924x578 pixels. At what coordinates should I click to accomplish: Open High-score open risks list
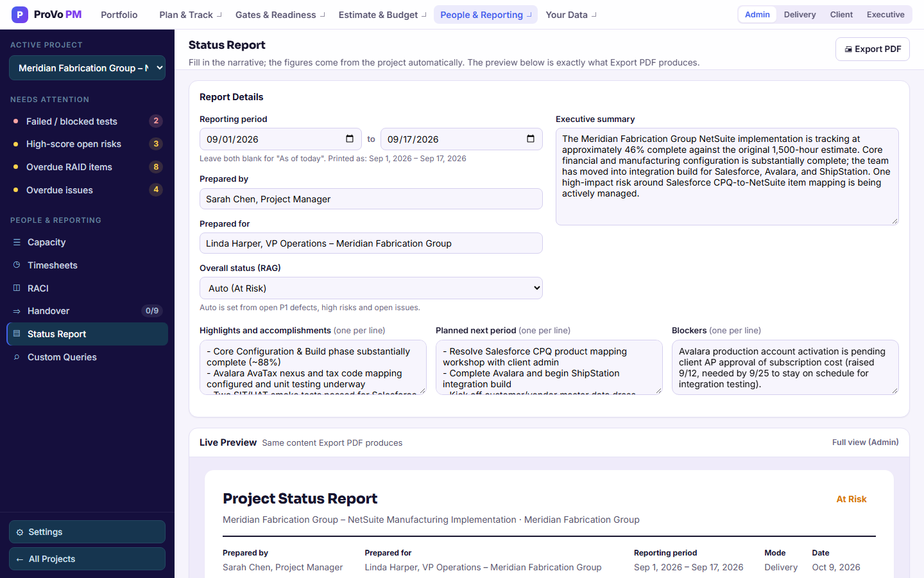tap(87, 144)
